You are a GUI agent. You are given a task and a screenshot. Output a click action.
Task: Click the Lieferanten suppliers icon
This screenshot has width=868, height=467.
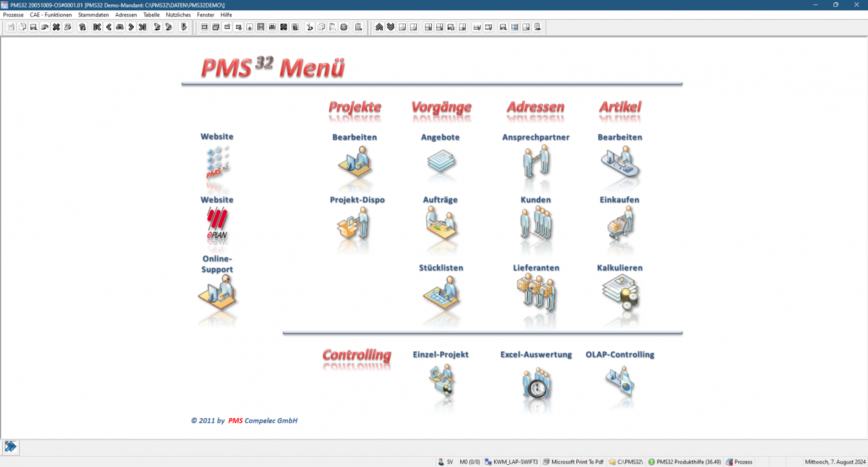tap(536, 292)
